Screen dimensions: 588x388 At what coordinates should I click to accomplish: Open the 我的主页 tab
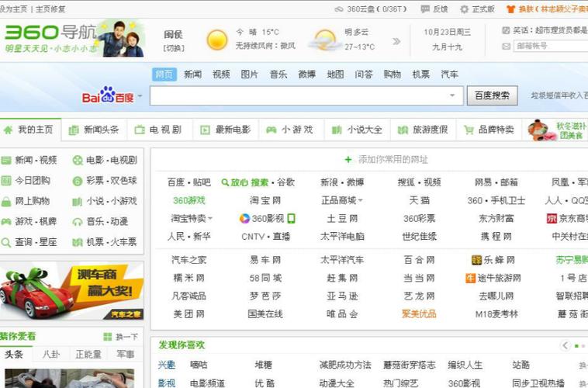click(x=30, y=130)
